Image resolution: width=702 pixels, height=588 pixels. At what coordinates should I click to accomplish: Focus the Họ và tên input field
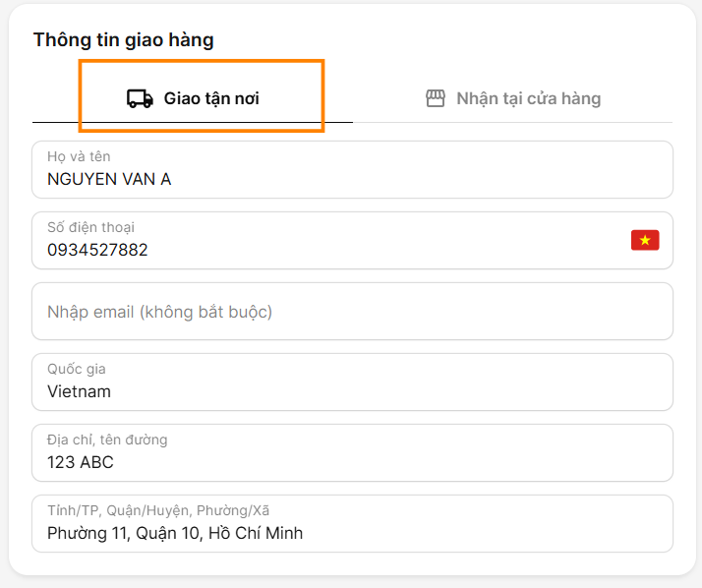click(x=352, y=169)
